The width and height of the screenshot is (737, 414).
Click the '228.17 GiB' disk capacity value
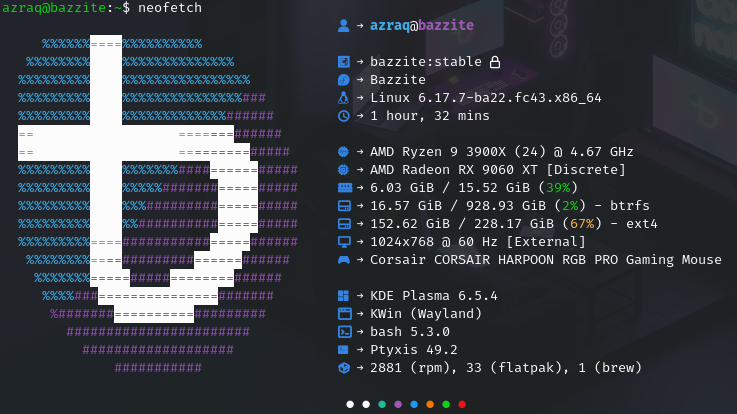[x=514, y=224]
